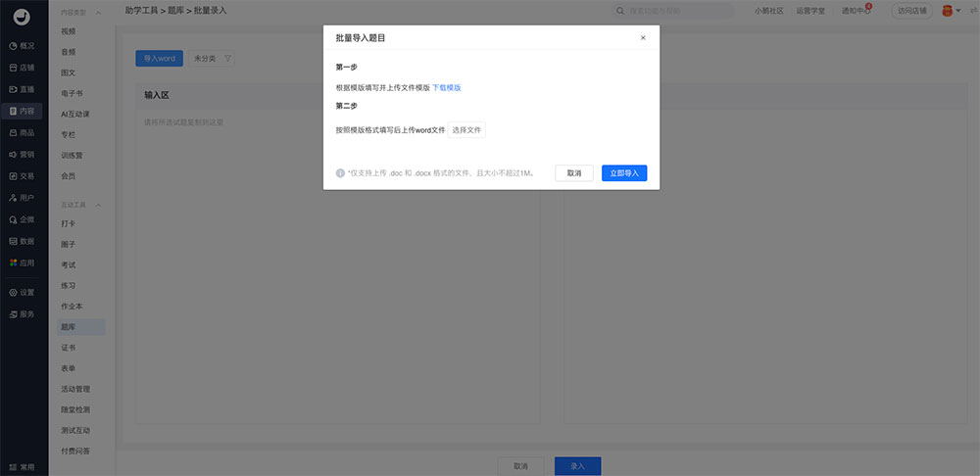980x476 pixels.
Task: Click the 应用 (Apps) colorful grid icon
Action: pyautogui.click(x=13, y=262)
